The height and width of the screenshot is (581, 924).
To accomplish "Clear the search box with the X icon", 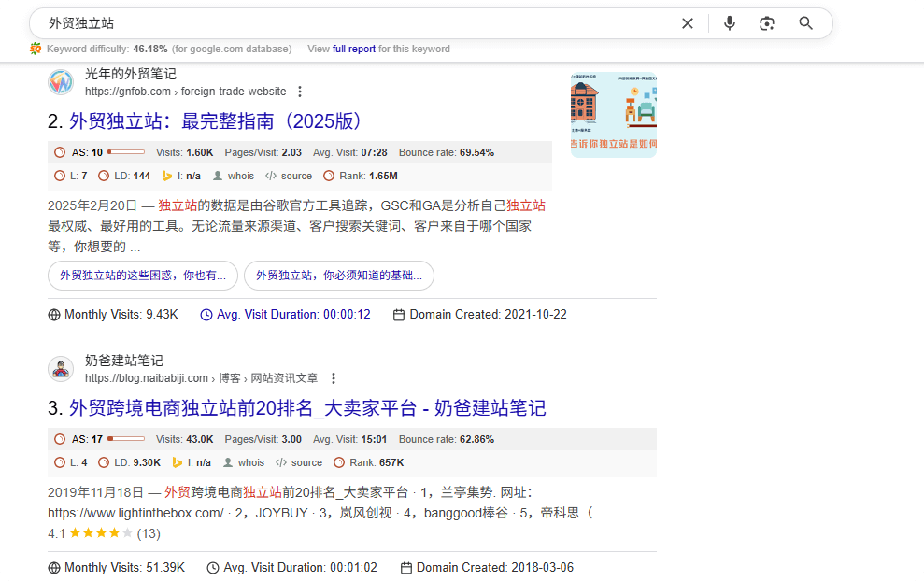I will [x=688, y=23].
